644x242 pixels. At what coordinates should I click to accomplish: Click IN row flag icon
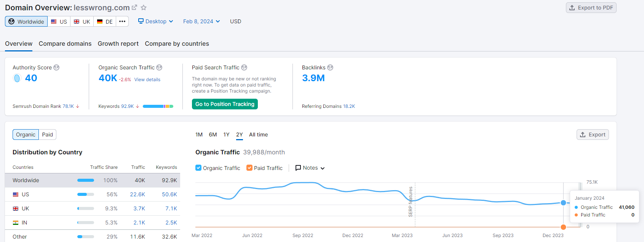[x=16, y=223]
